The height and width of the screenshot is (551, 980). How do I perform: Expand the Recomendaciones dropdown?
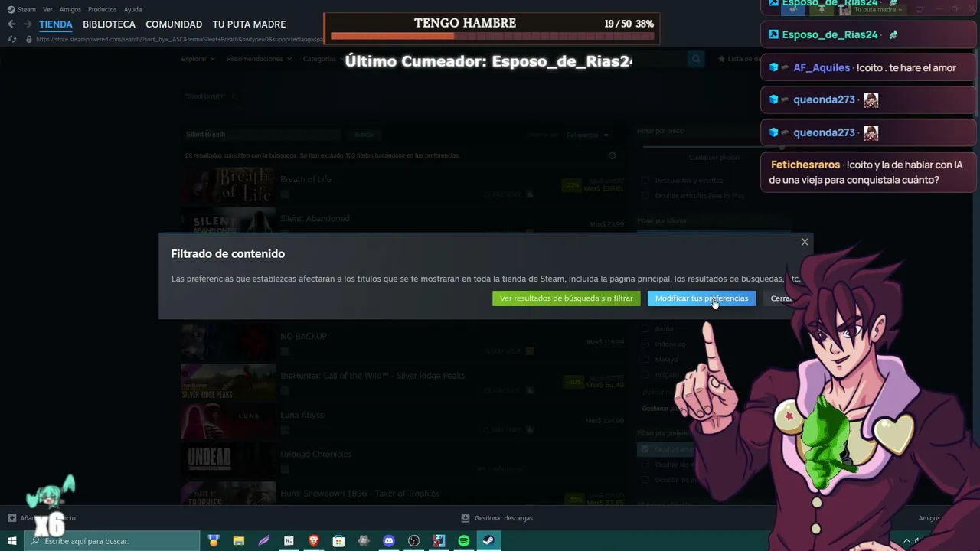point(259,59)
